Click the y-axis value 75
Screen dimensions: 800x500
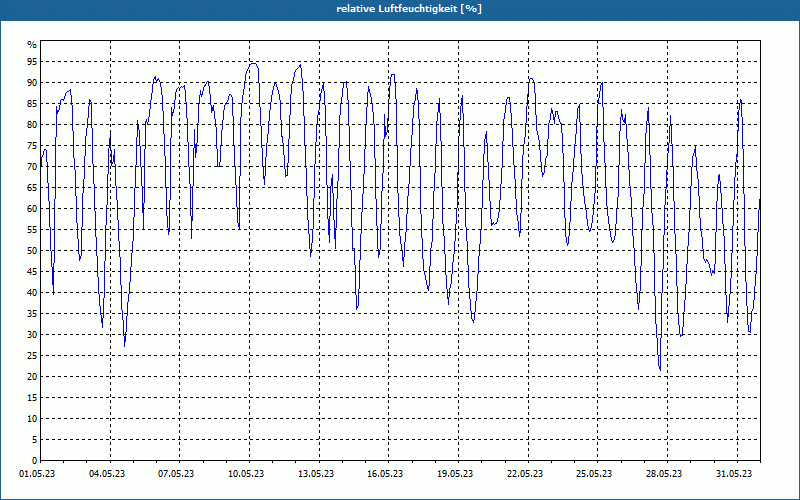32,145
